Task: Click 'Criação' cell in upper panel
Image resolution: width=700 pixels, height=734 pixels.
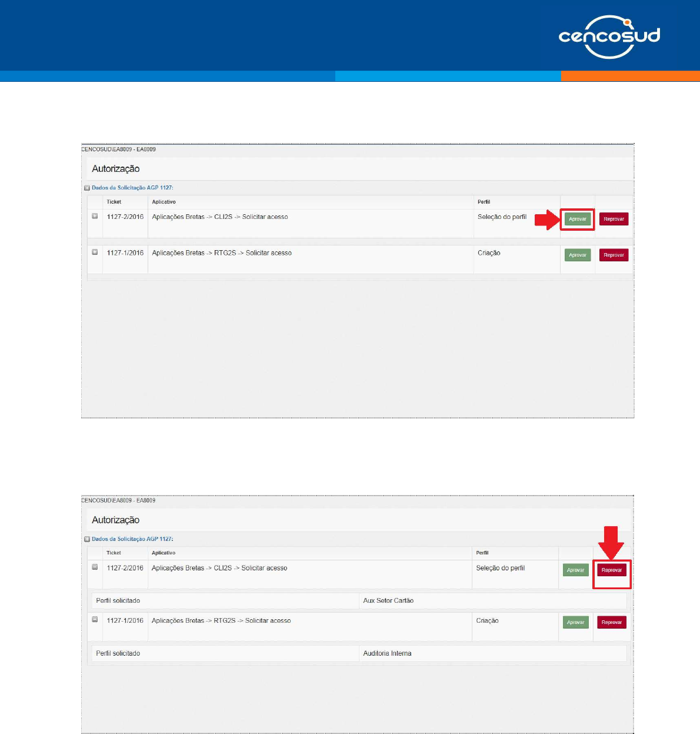Action: (x=489, y=253)
